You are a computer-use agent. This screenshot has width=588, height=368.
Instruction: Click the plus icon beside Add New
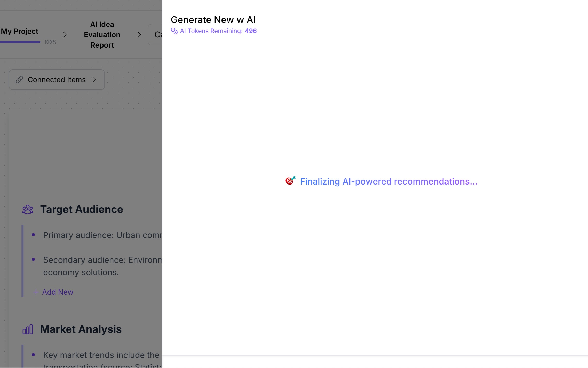36,292
